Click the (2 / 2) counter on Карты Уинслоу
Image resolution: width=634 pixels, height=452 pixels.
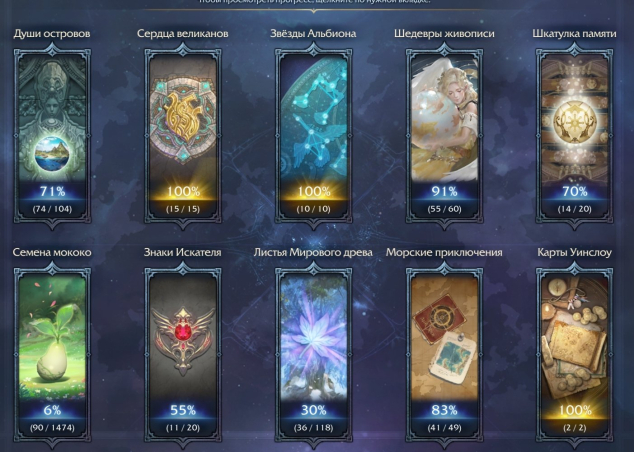pyautogui.click(x=574, y=428)
